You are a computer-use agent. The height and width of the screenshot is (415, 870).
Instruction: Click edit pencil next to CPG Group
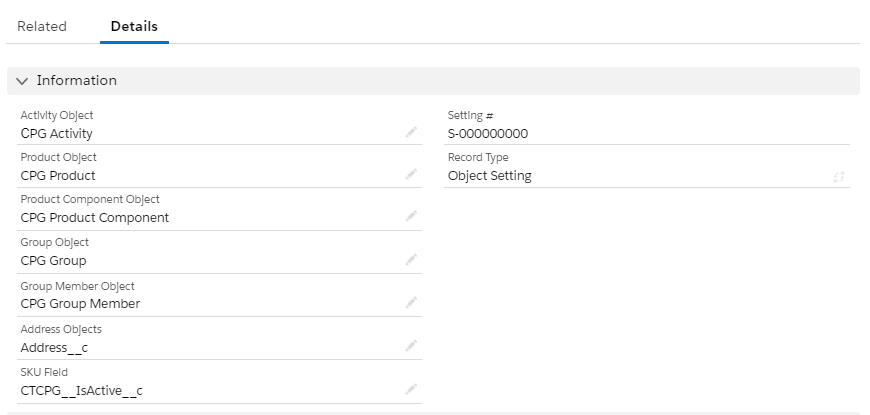(x=410, y=259)
